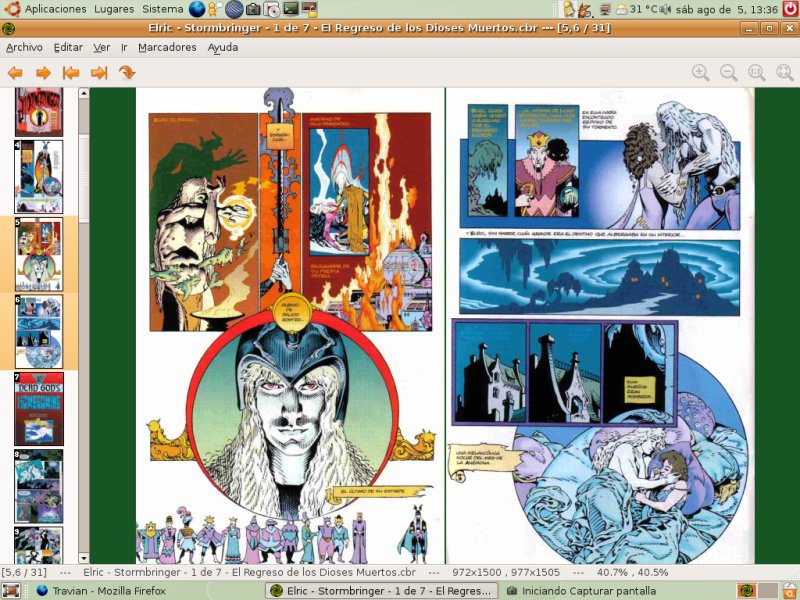Select the Dead Gods page 7 thumbnail

point(39,409)
